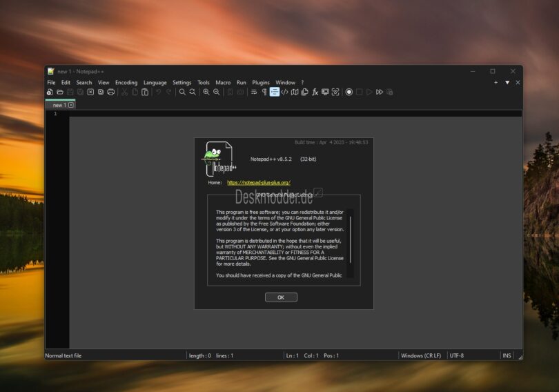
Task: Click the Close document toolbar icon
Action: [x=90, y=92]
